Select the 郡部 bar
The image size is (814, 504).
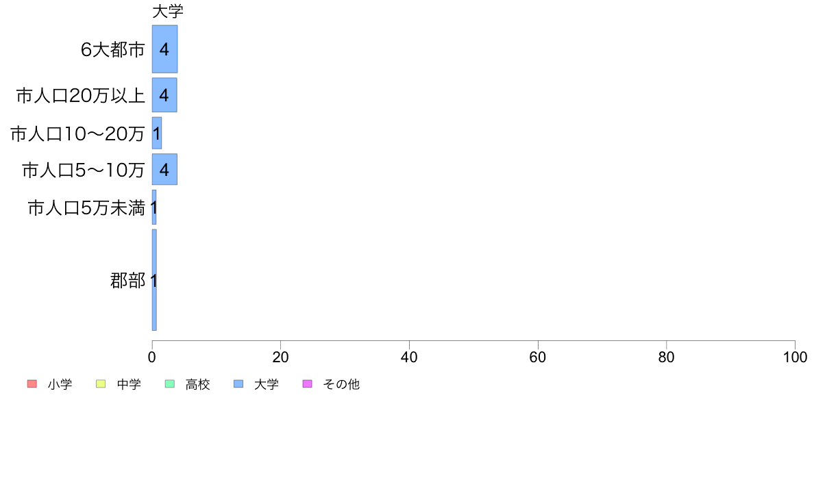pos(154,280)
